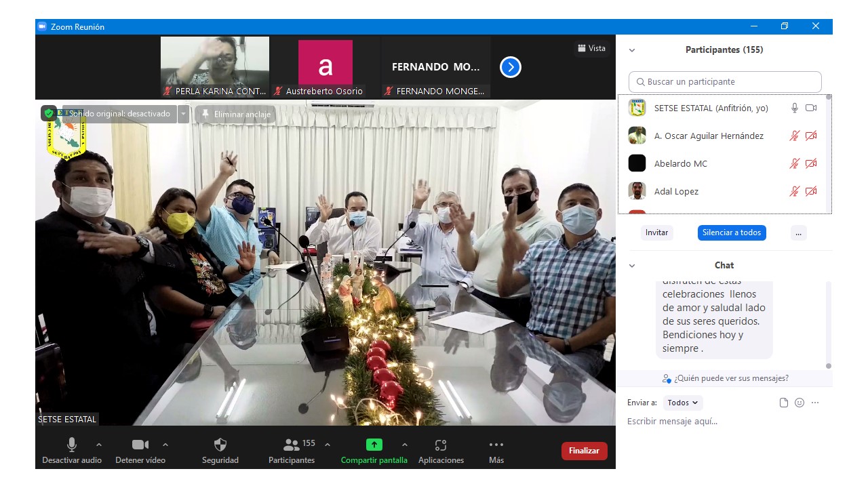Click the emoji icon in chat

click(800, 403)
